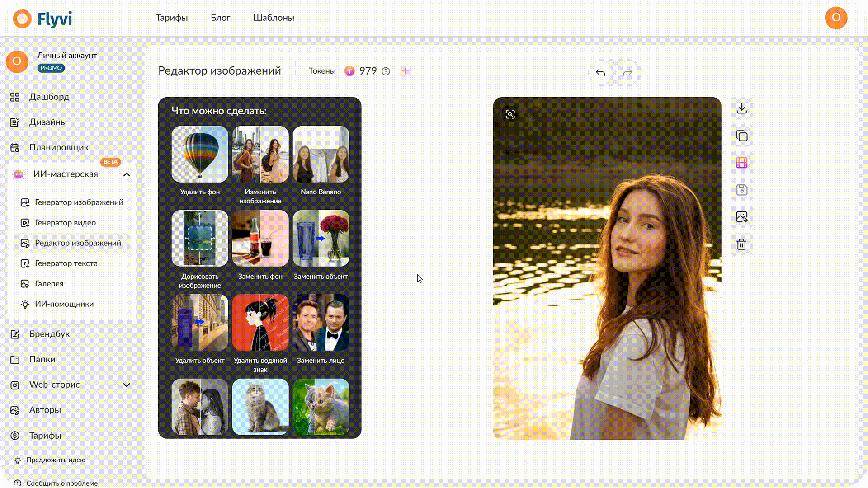Screen dimensions: 868x488
Task: Click the replace image icon in toolbar
Action: (741, 217)
